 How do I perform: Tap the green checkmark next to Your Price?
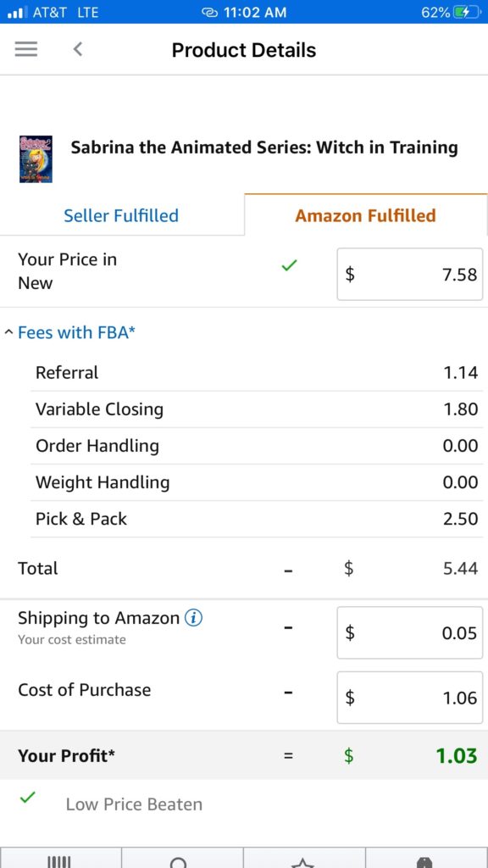coord(290,266)
